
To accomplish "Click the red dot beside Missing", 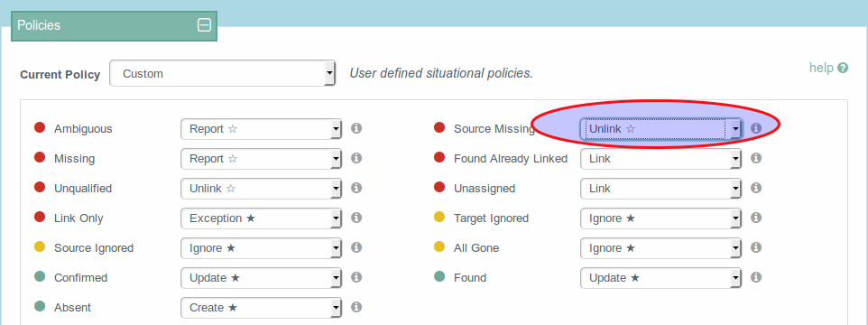I will click(x=40, y=158).
